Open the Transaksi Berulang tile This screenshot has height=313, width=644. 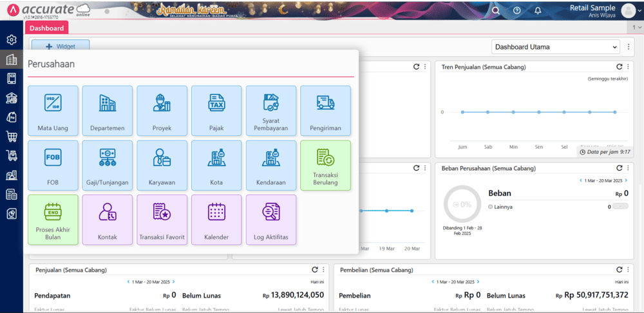coord(326,165)
